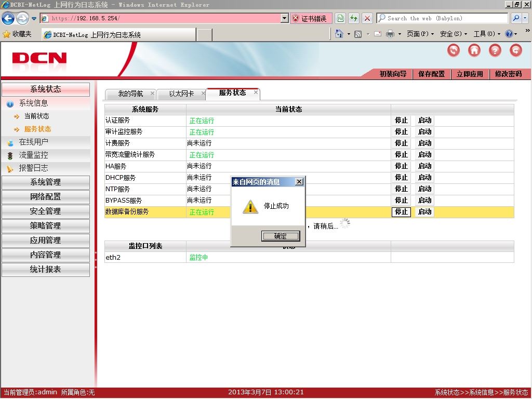Viewport: 532px width, 399px height.
Task: Expand the 系统管理 section
Action: (46, 182)
